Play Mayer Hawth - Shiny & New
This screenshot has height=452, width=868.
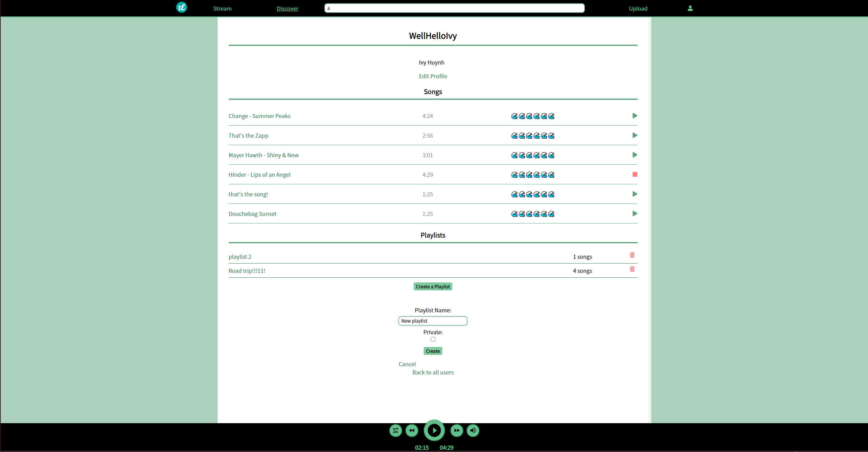(x=635, y=155)
